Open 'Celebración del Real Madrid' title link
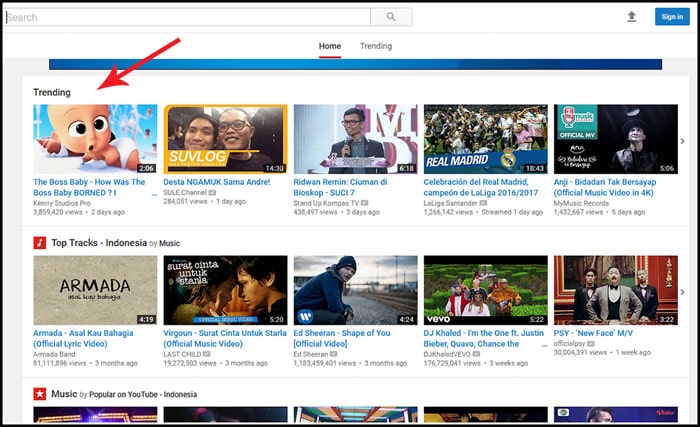 (481, 188)
